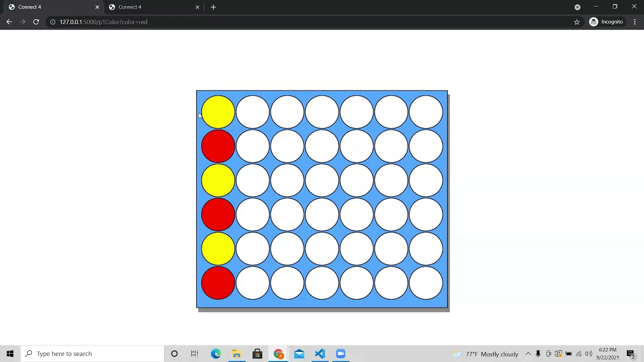Open the Incognito profile indicator
This screenshot has width=644, height=362.
tap(607, 22)
